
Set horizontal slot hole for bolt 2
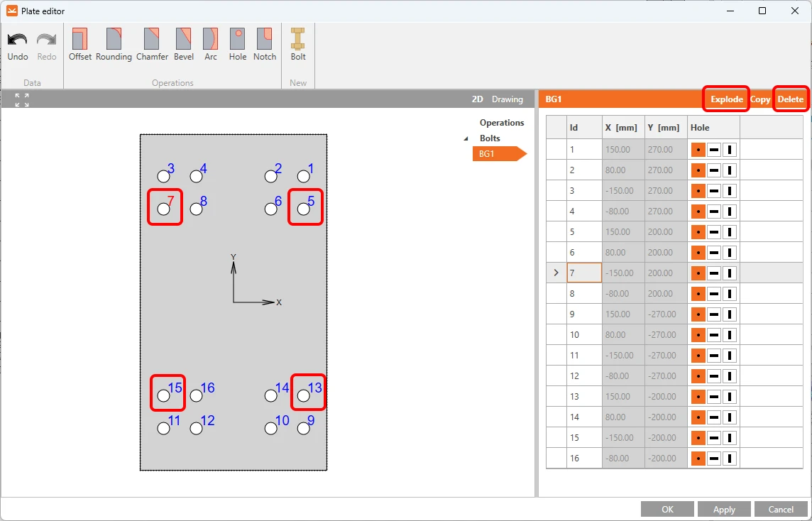713,170
